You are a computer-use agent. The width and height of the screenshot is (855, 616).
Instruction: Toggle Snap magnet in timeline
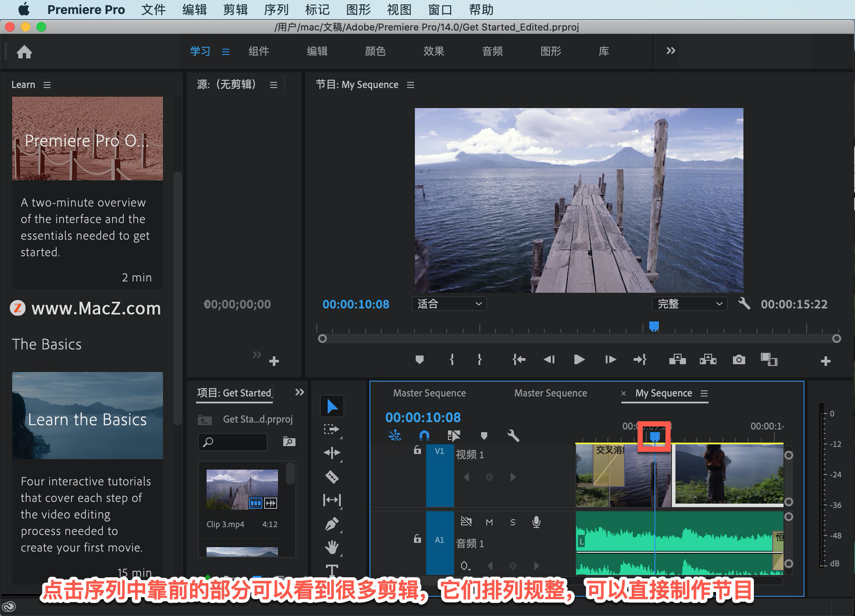point(424,435)
